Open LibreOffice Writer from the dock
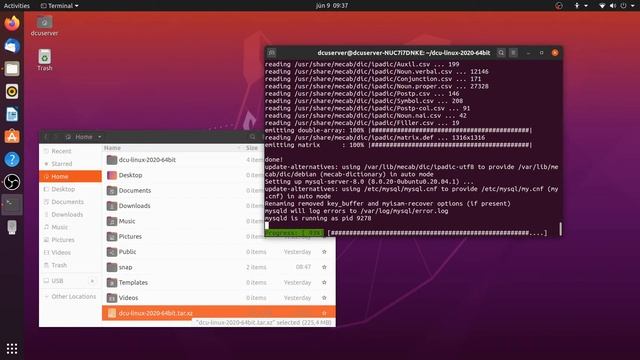 click(12, 114)
